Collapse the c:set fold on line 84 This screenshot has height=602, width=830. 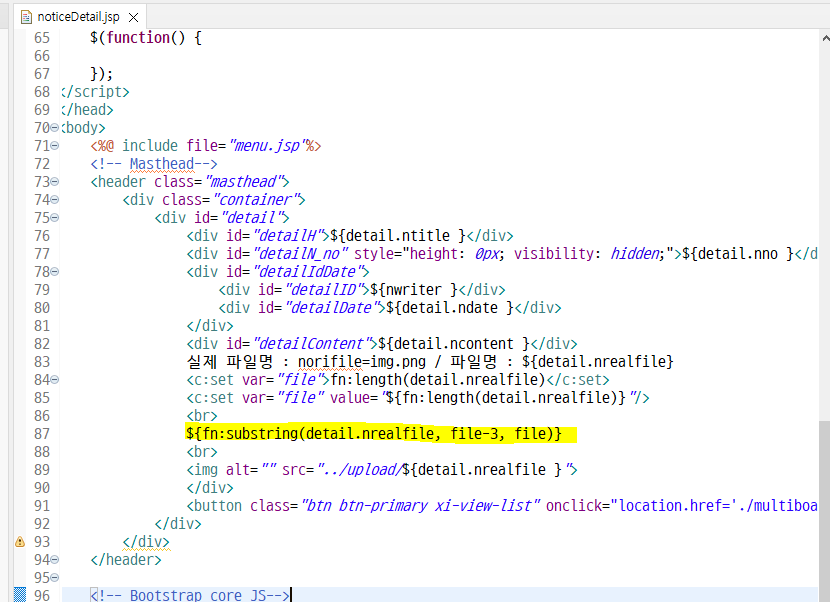(55, 380)
